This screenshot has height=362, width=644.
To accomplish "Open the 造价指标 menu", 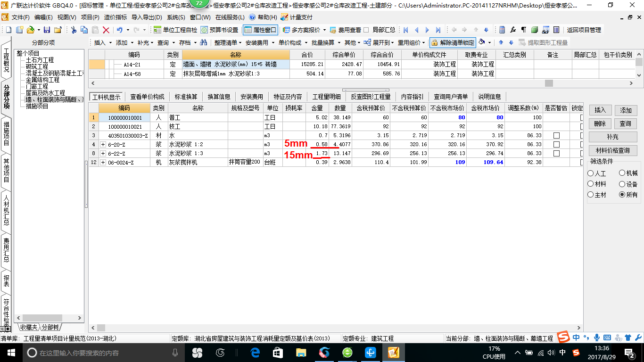I will (x=115, y=17).
